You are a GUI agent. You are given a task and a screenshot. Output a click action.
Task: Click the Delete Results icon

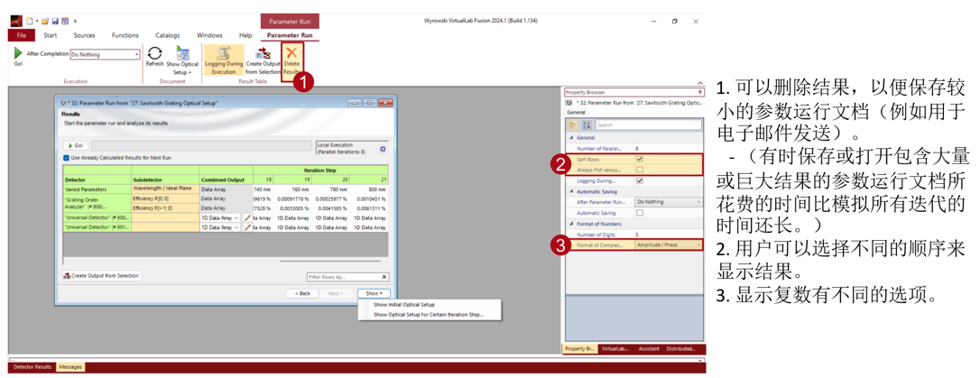click(291, 60)
